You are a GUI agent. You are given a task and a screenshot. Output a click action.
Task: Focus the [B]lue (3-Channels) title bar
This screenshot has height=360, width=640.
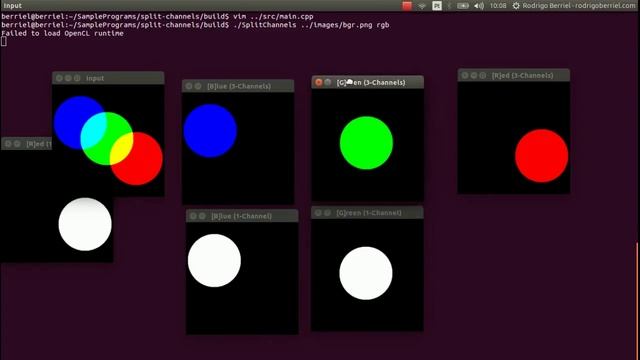(238, 86)
